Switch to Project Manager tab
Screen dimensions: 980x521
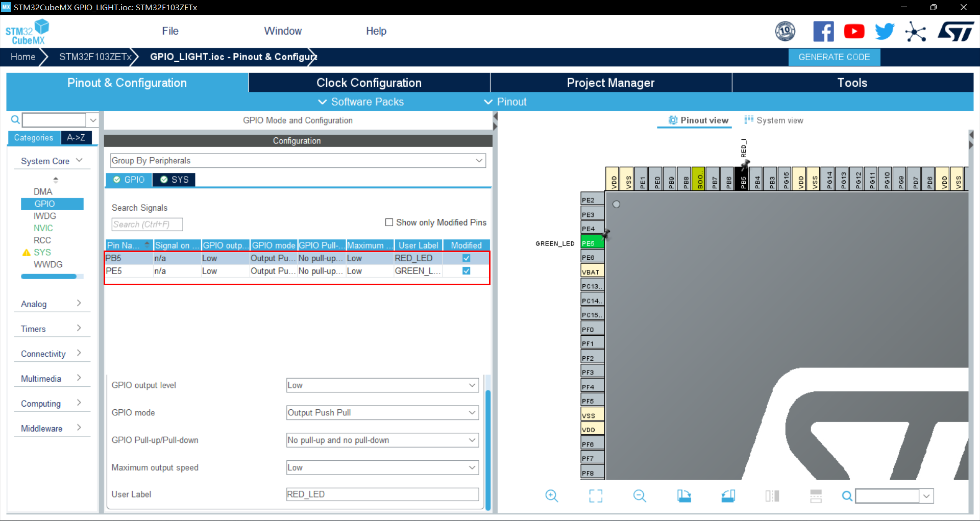pos(611,83)
